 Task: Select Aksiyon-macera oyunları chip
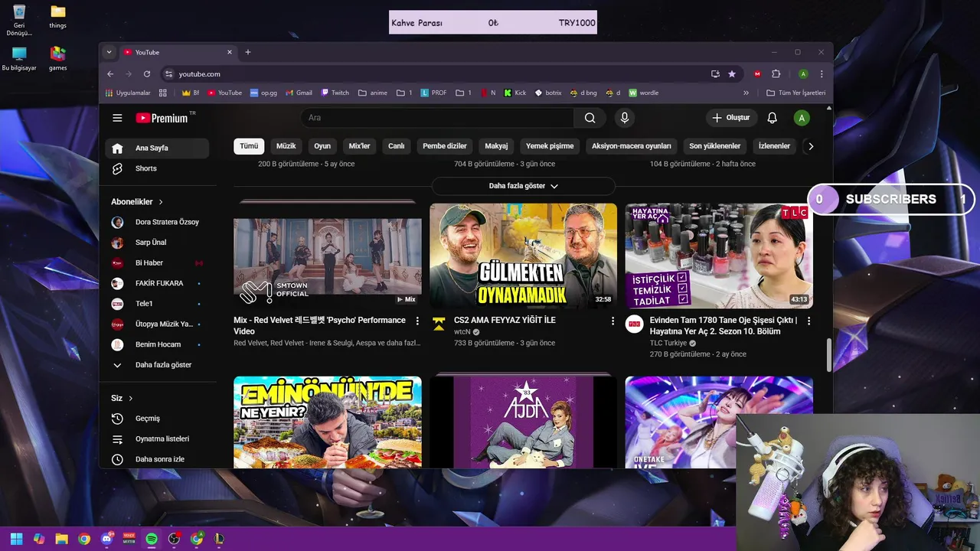pos(632,146)
